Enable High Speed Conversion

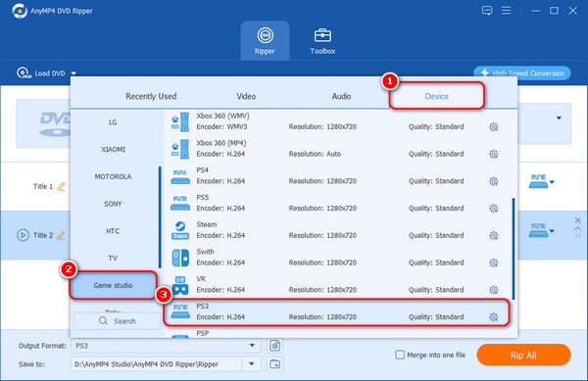pos(522,73)
